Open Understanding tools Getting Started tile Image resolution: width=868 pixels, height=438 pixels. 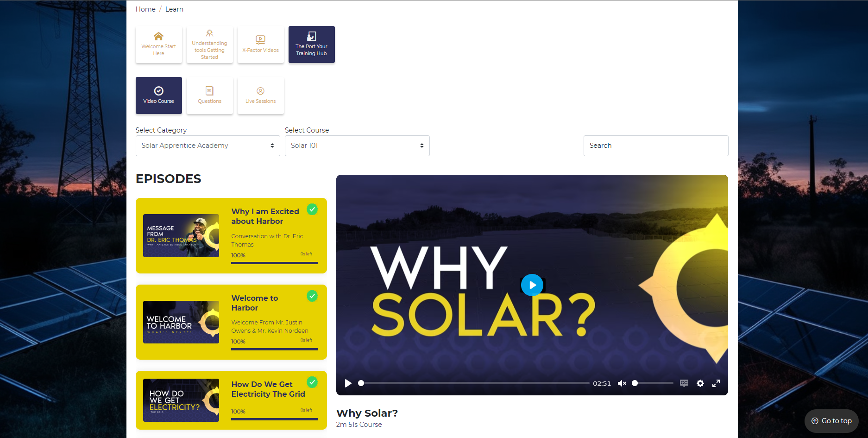click(x=209, y=44)
